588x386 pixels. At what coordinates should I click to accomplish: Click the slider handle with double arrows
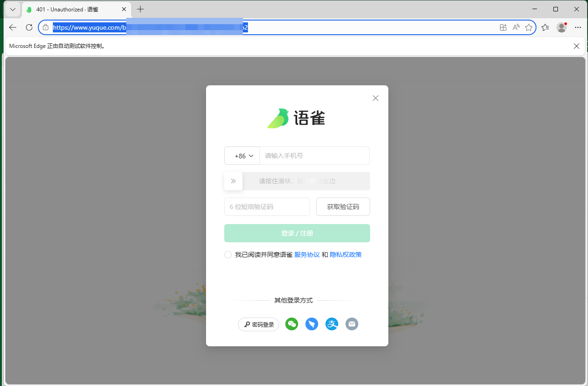pyautogui.click(x=233, y=181)
